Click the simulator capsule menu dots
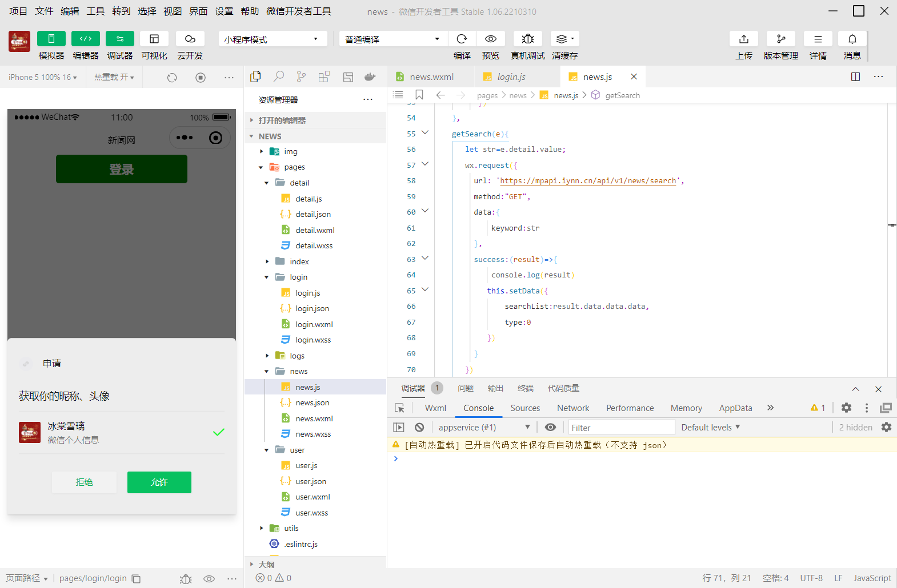The width and height of the screenshot is (897, 588). 185,138
